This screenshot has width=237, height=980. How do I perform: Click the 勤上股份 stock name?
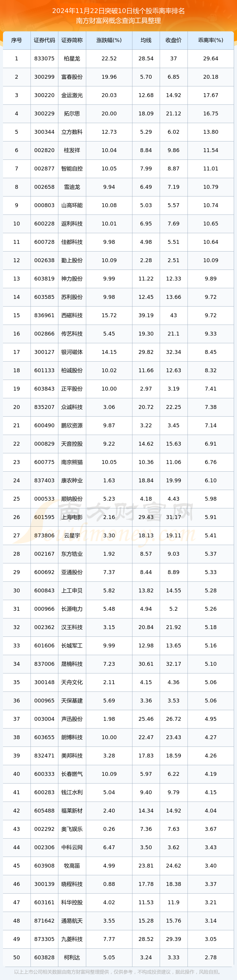(x=72, y=260)
